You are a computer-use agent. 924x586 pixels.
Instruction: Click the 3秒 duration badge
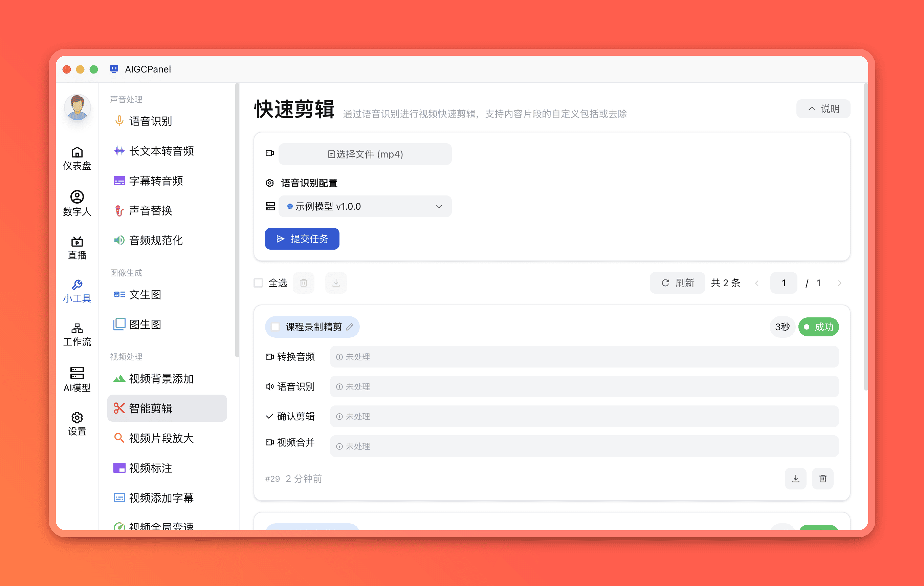point(782,327)
